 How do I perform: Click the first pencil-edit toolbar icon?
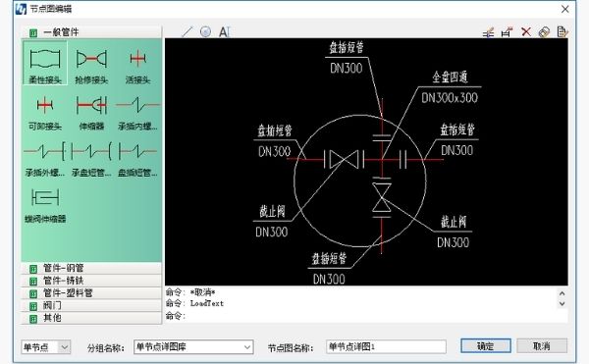click(x=488, y=32)
